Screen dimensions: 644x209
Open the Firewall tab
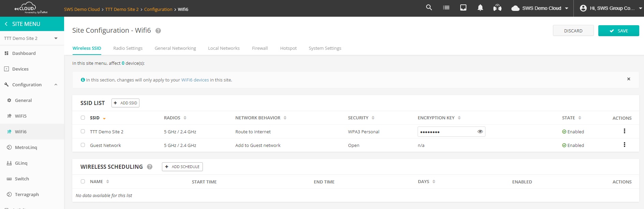click(260, 48)
